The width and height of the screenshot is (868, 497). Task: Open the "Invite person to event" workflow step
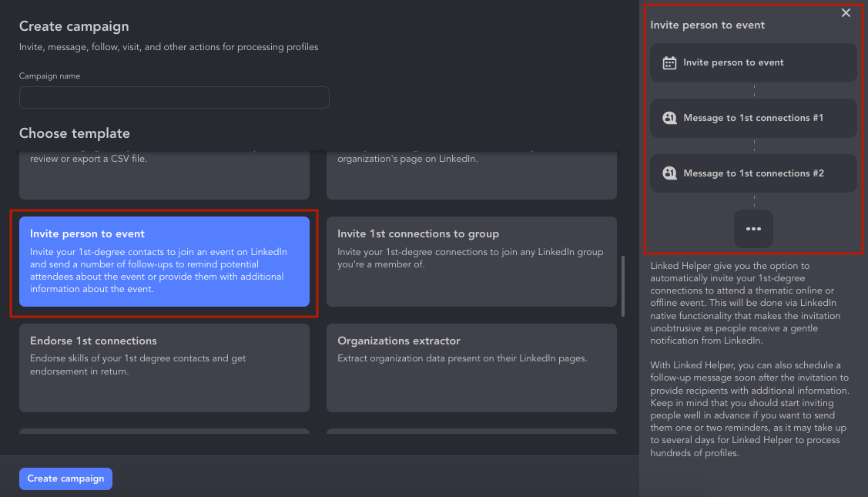point(753,62)
